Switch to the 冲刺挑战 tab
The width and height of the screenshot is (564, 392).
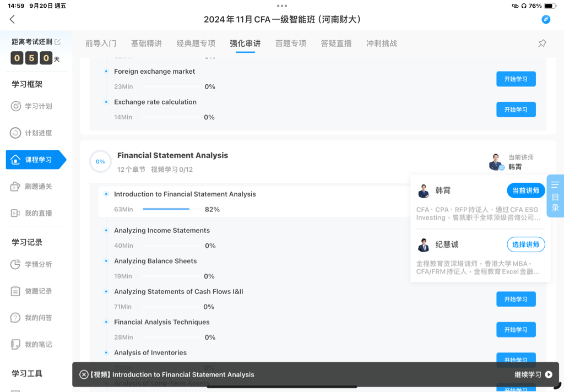click(x=382, y=43)
